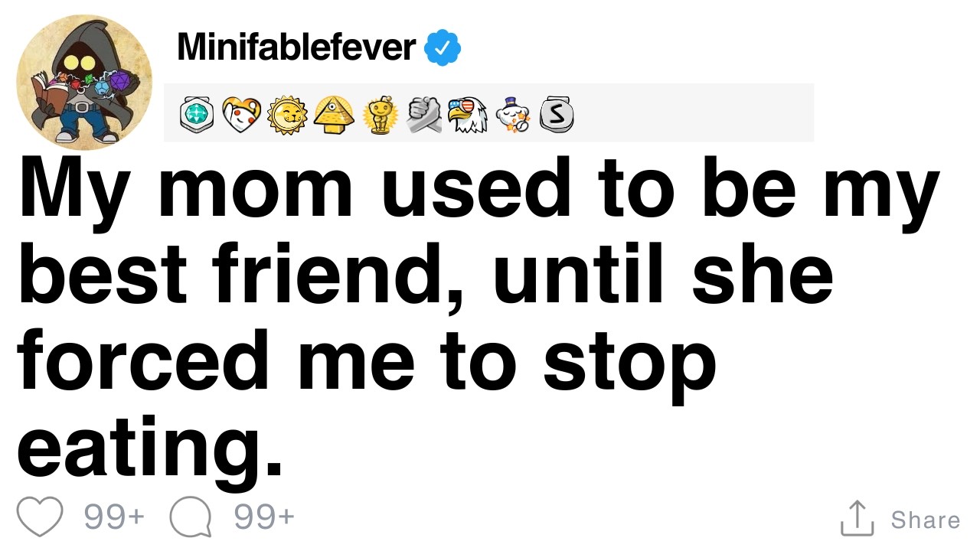
Task: Click the 99+ count beside the comment bubble
Action: (x=264, y=517)
